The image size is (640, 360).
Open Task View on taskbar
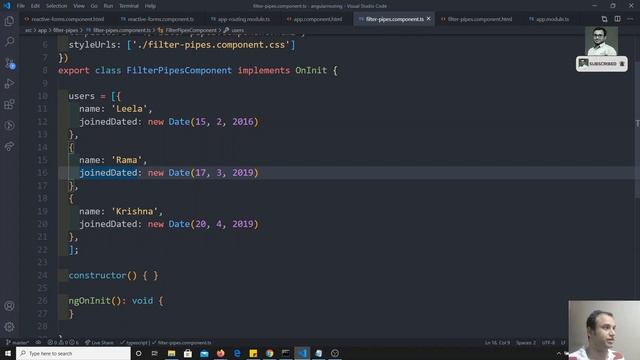point(155,353)
